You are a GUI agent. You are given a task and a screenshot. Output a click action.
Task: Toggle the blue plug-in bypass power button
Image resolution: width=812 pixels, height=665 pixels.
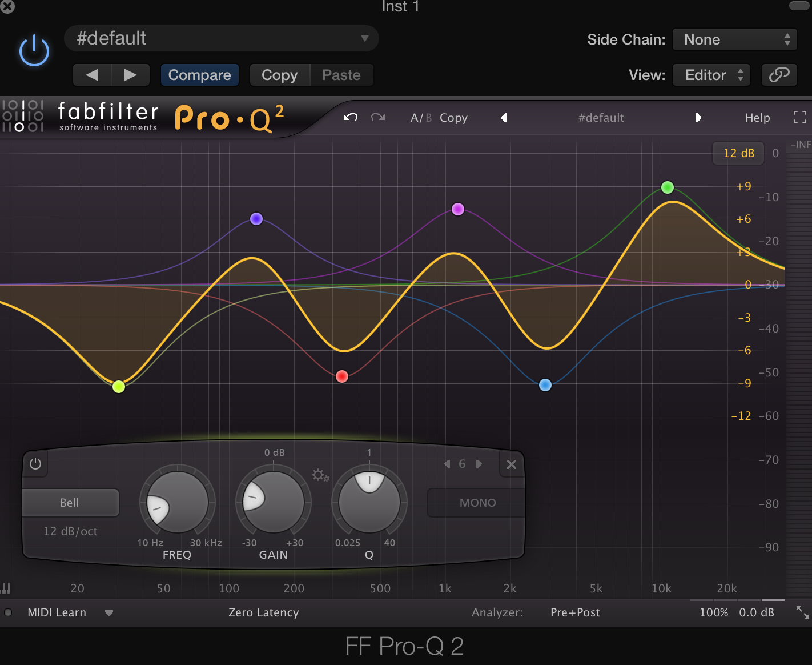(x=34, y=50)
